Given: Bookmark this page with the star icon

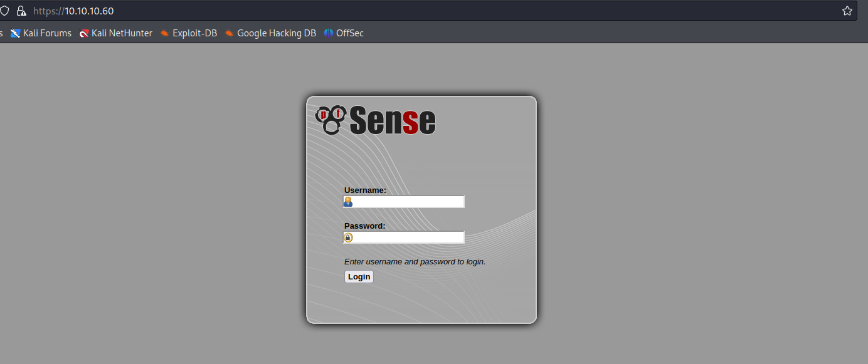Looking at the screenshot, I should 847,11.
